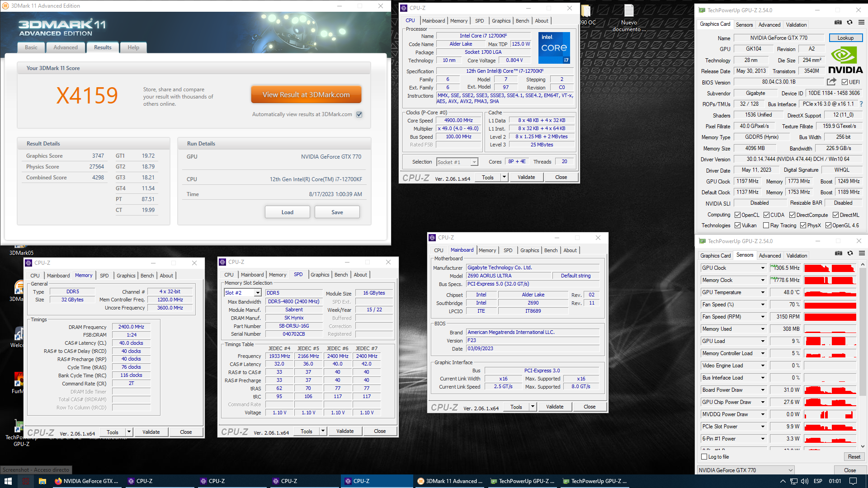The image size is (868, 488).
Task: Toggle the DirectML checkbox
Action: pos(836,215)
